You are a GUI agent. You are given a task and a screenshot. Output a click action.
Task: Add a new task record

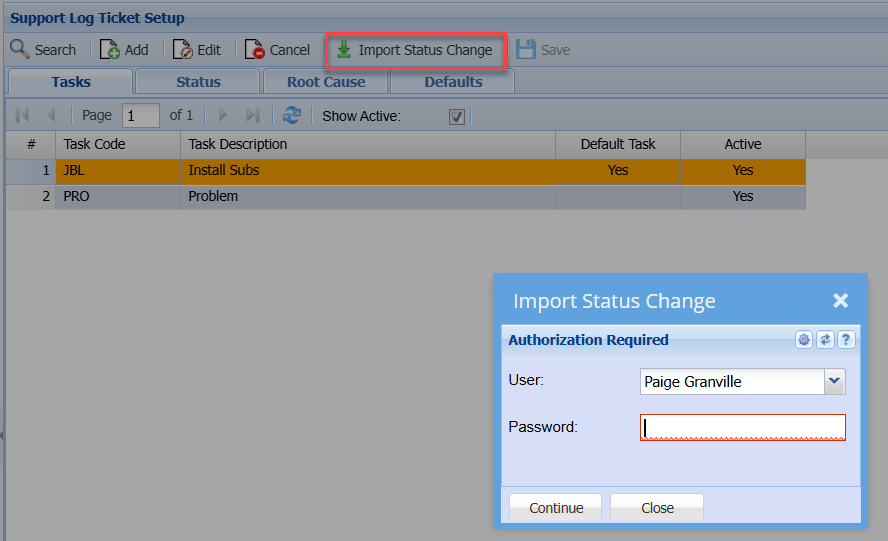pos(124,50)
